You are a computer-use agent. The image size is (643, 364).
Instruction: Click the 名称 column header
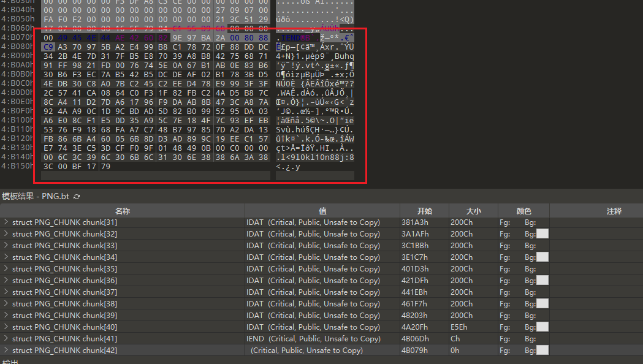point(123,211)
